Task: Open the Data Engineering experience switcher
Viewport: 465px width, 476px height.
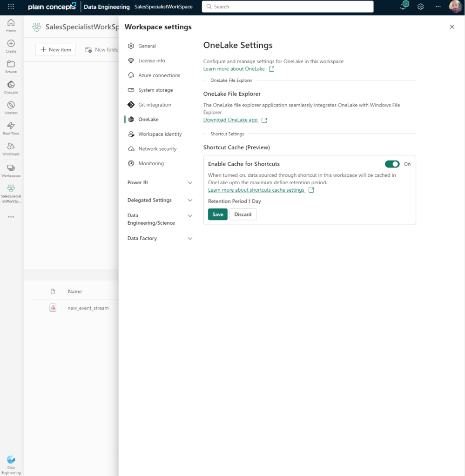Action: pyautogui.click(x=11, y=463)
